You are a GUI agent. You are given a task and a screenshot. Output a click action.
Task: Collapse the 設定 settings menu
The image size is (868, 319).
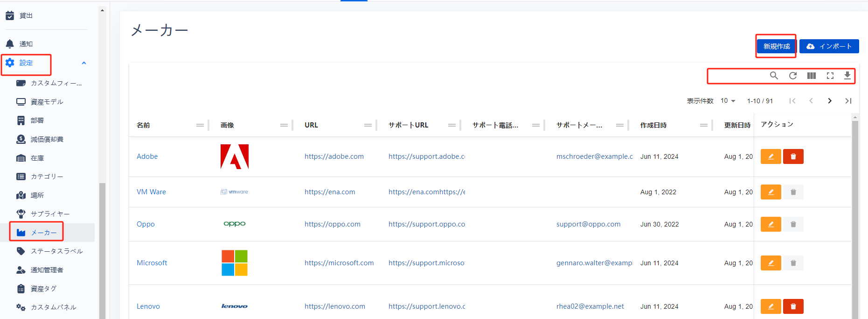84,63
